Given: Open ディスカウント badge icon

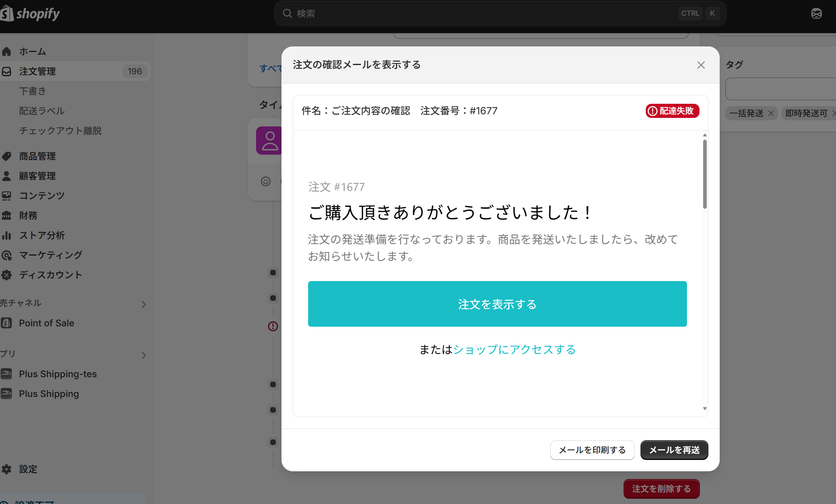Looking at the screenshot, I should click(x=6, y=275).
